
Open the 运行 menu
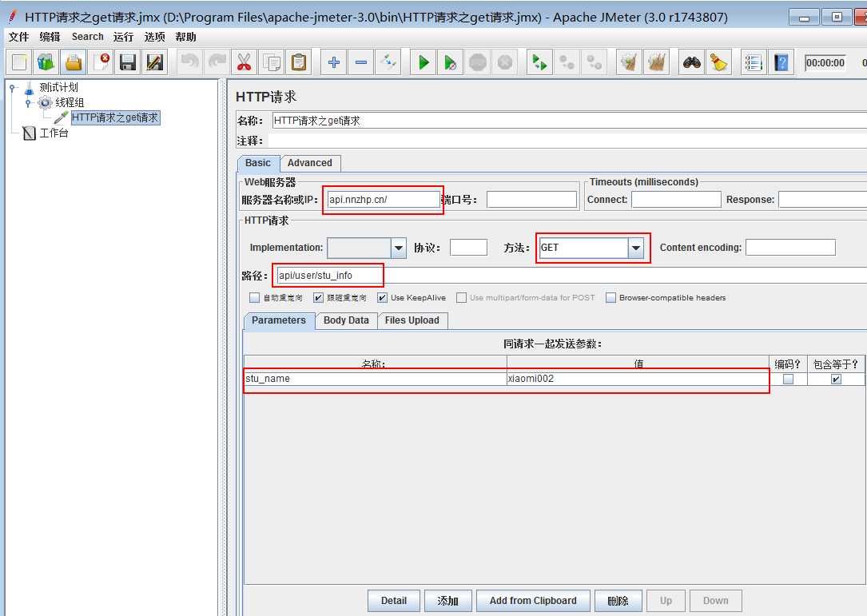pyautogui.click(x=123, y=37)
